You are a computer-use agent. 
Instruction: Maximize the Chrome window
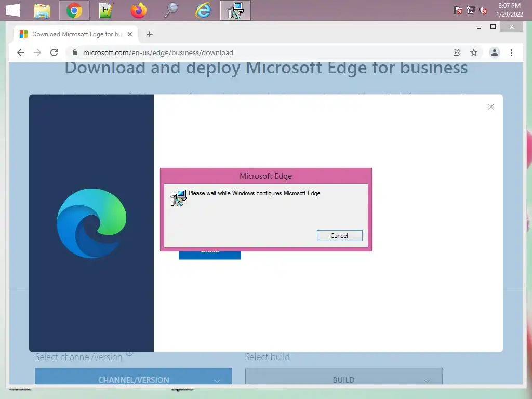(493, 27)
